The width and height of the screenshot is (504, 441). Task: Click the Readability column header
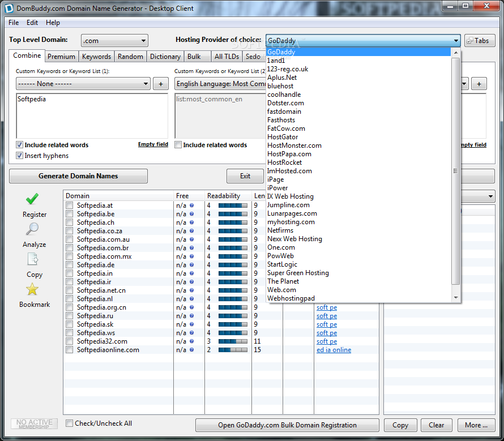(228, 196)
